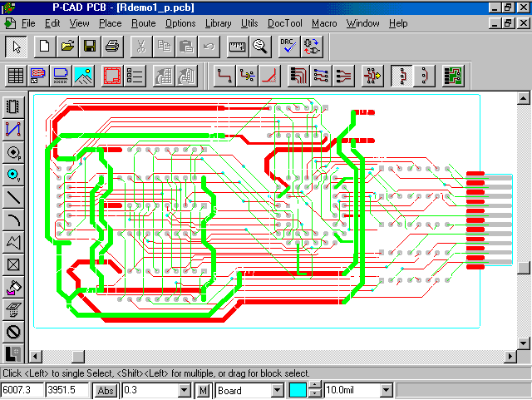The image size is (532, 400).
Task: Open the DocTool menu
Action: pos(284,23)
